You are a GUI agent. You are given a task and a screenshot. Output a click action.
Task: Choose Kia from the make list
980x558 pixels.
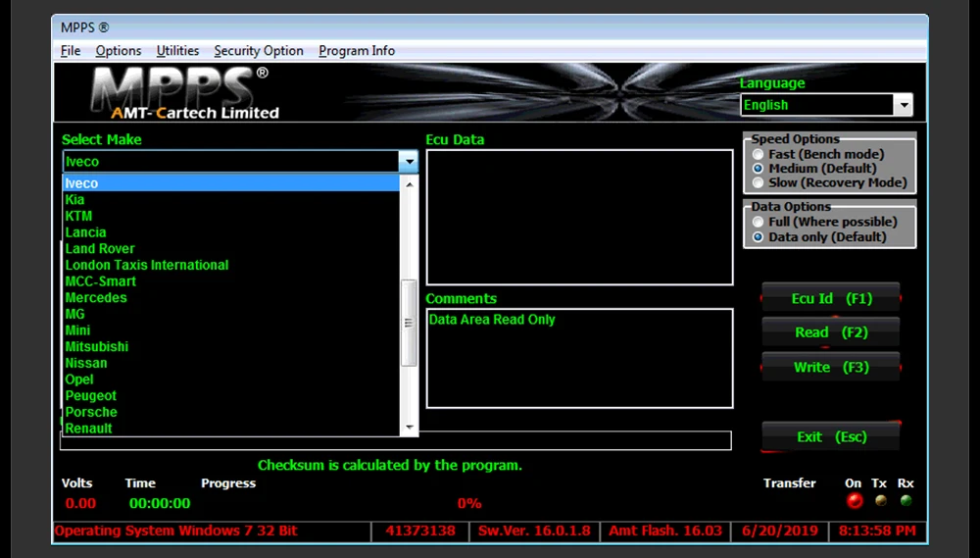231,199
